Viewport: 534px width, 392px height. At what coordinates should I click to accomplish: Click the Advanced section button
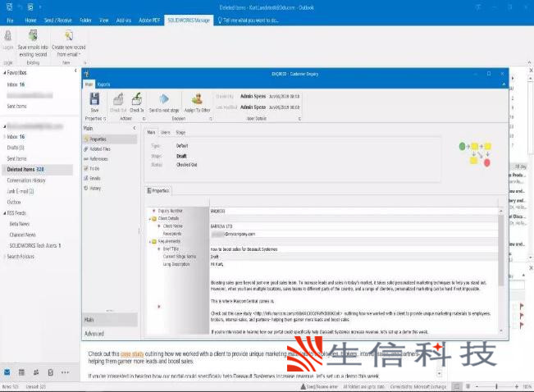click(x=94, y=334)
